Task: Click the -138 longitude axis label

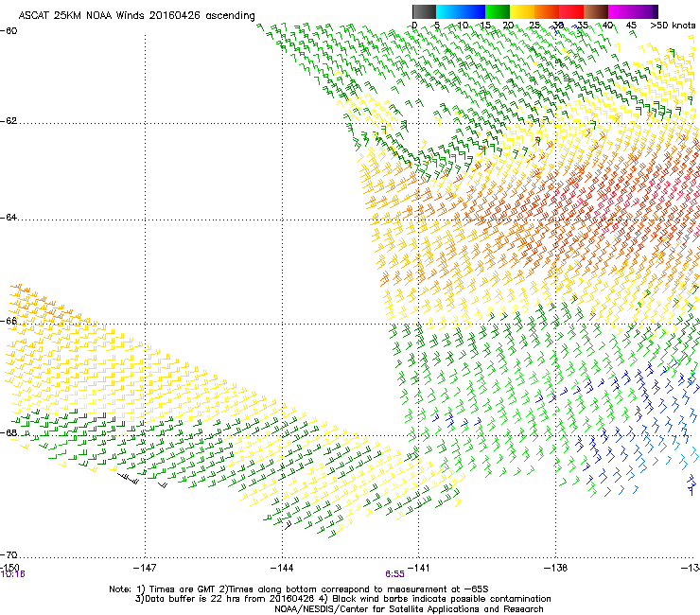Action: click(x=555, y=568)
